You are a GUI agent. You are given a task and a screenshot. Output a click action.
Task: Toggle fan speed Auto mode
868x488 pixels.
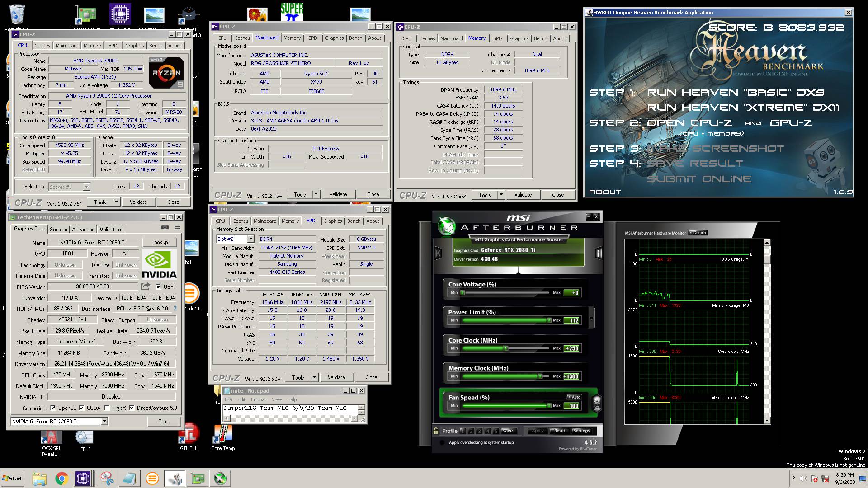574,397
